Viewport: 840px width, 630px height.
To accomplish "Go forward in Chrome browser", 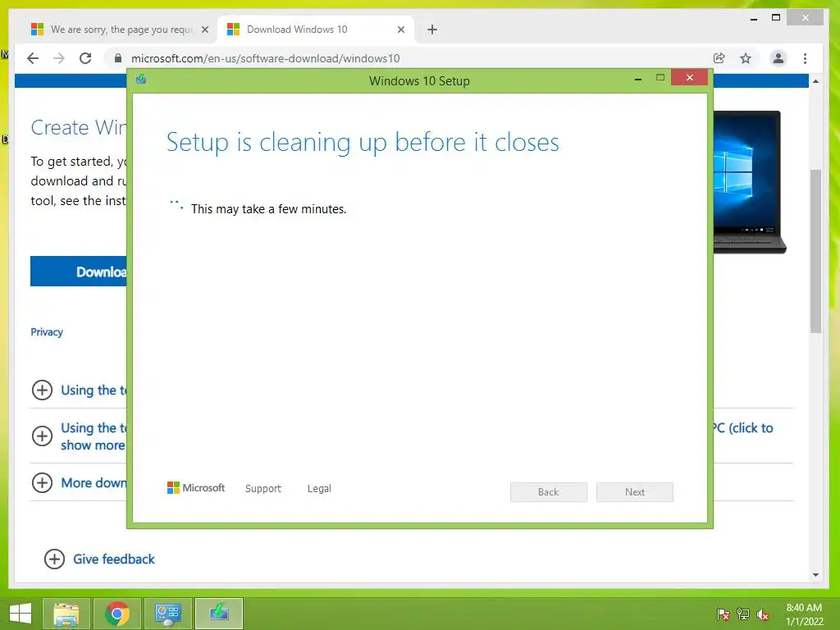I will click(x=59, y=58).
